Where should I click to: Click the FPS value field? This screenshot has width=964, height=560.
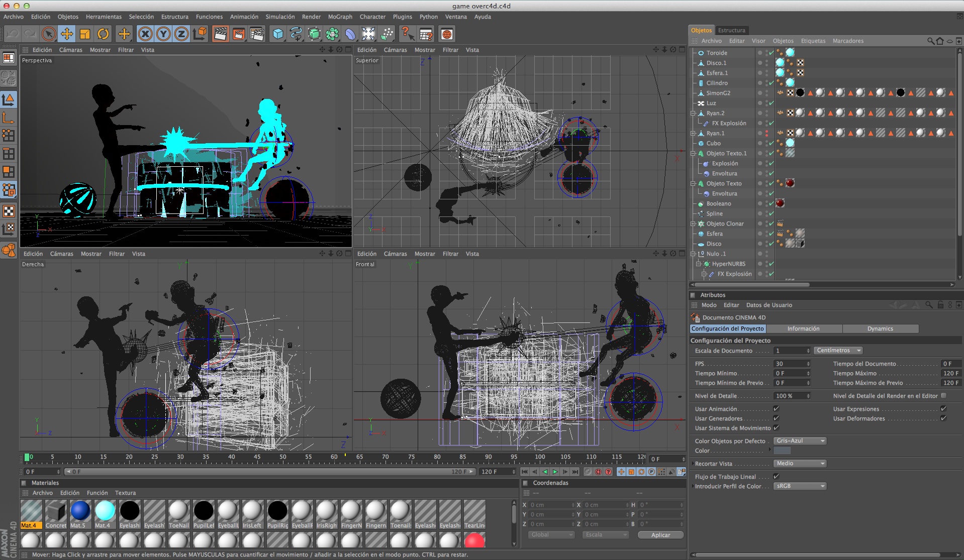pos(792,364)
